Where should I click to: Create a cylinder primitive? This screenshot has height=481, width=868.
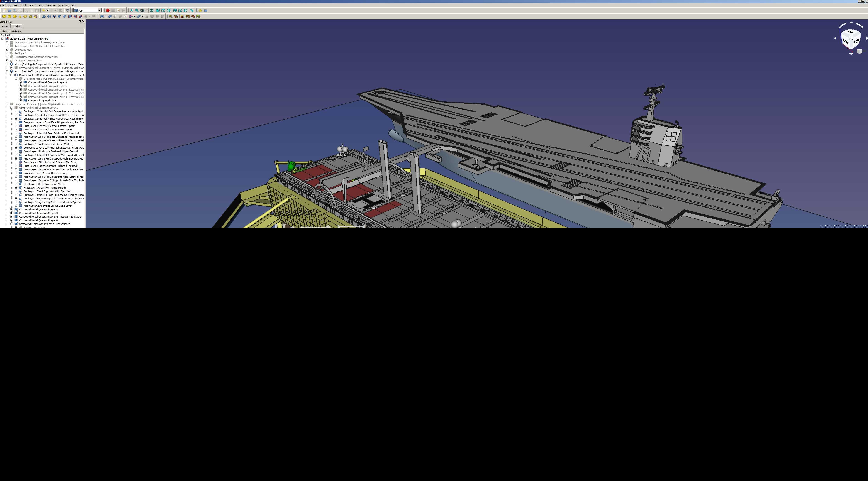10,16
